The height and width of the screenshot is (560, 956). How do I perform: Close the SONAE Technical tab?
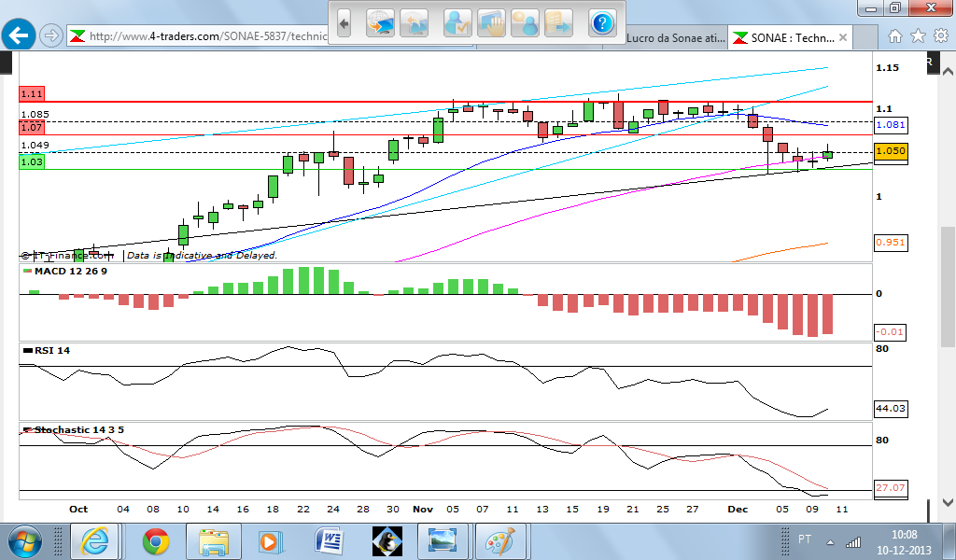(x=843, y=38)
